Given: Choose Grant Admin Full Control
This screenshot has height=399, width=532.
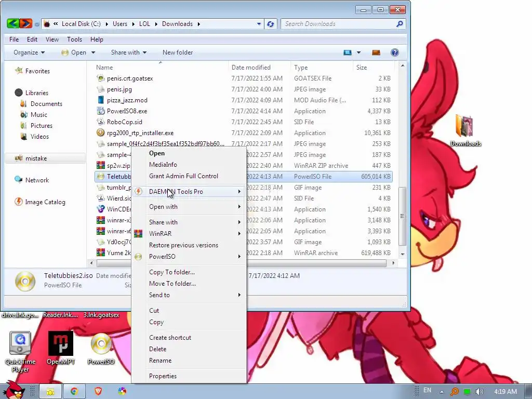Looking at the screenshot, I should pyautogui.click(x=183, y=176).
